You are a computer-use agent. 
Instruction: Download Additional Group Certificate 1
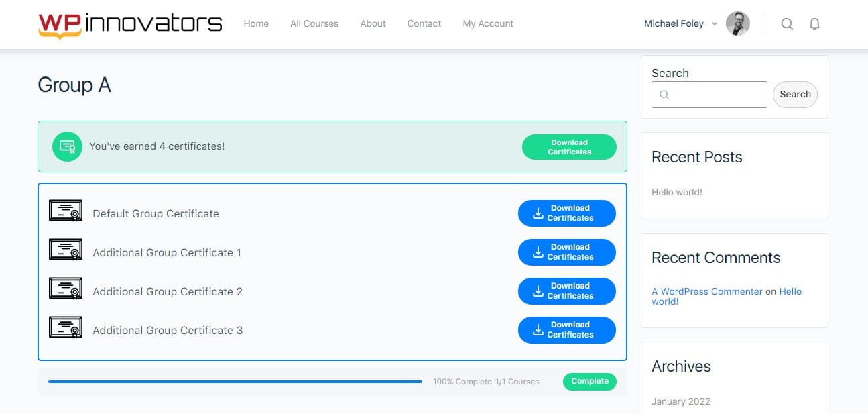[567, 252]
